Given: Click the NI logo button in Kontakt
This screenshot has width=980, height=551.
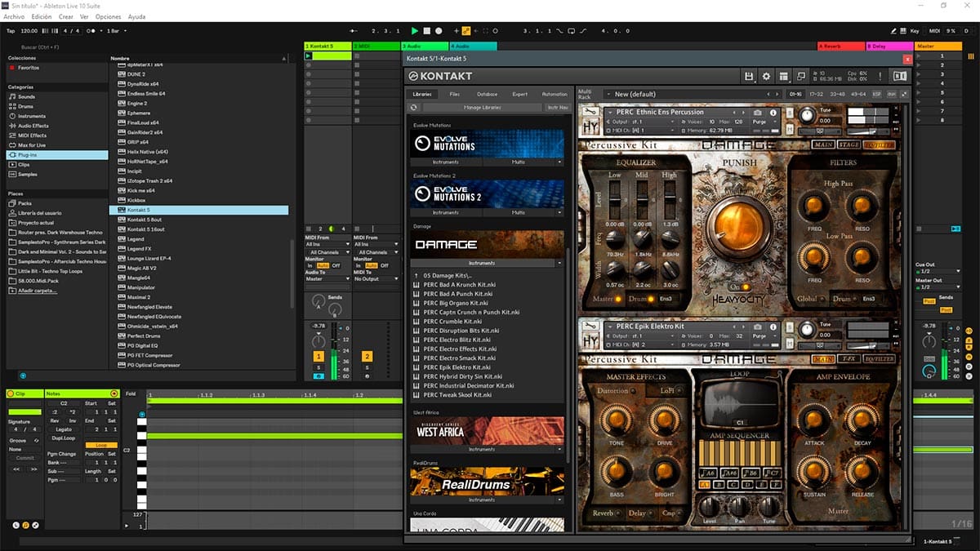Looking at the screenshot, I should coord(900,76).
